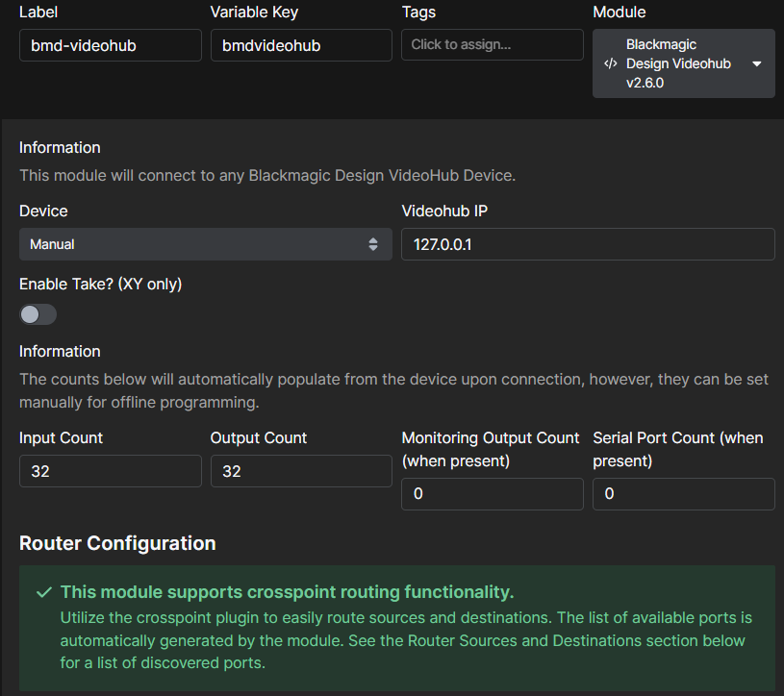Click the 'Variable Key' label
The width and height of the screenshot is (784, 696).
click(254, 12)
